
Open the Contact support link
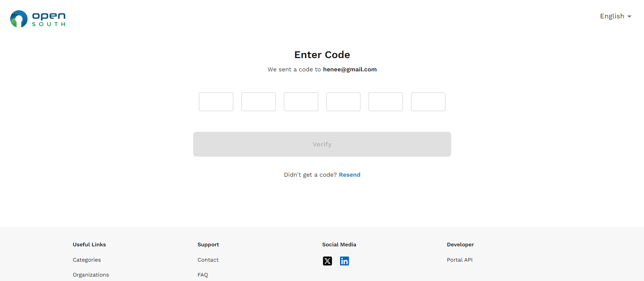pos(208,260)
